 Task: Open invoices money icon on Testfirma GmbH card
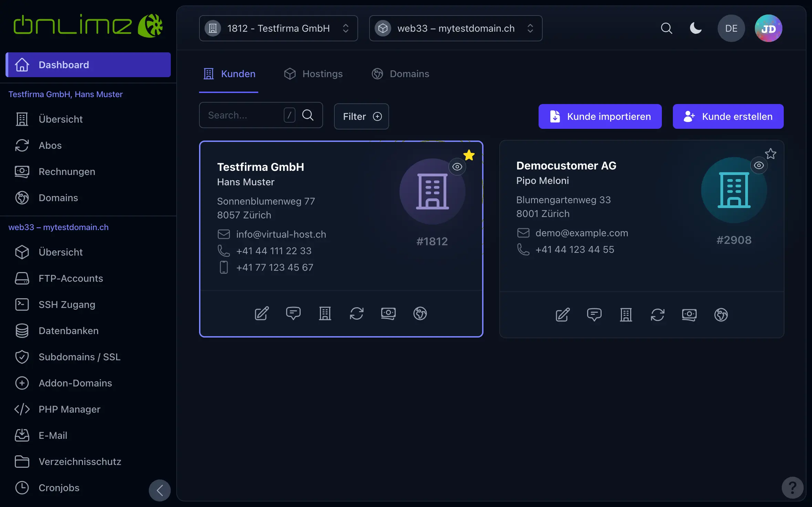[388, 313]
